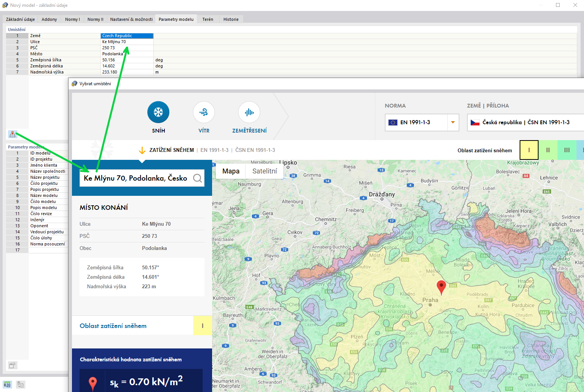This screenshot has width=584, height=392.
Task: Select the Vítr wind load icon
Action: click(x=204, y=112)
